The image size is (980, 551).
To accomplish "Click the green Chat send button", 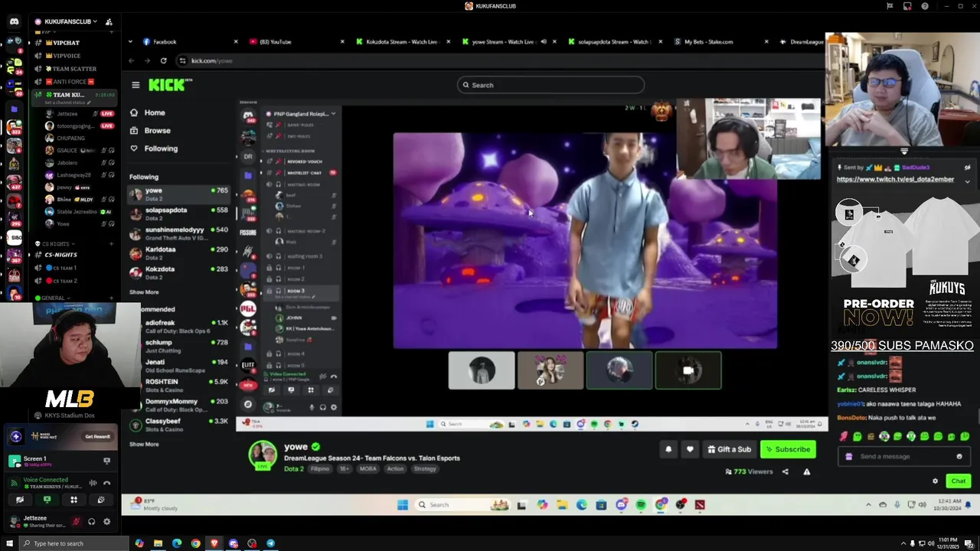I will (x=959, y=481).
